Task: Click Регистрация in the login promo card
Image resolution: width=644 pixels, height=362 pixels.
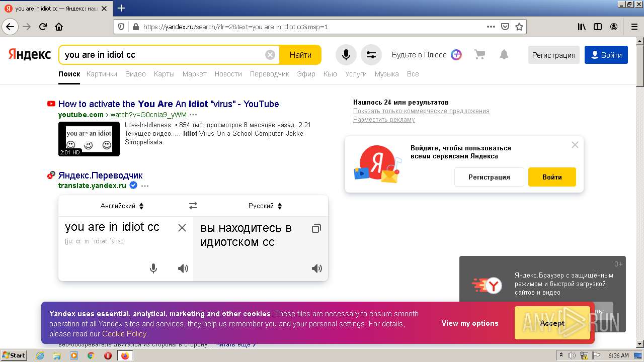Action: click(489, 177)
